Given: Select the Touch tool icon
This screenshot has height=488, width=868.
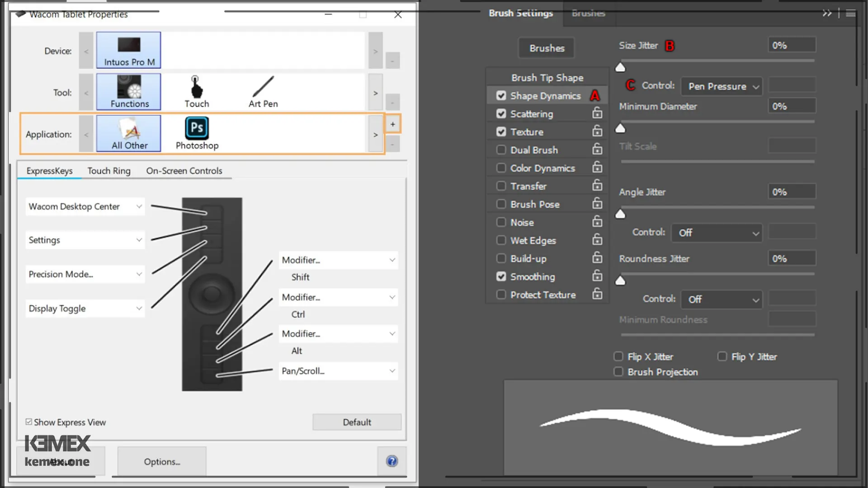Looking at the screenshot, I should click(x=197, y=92).
